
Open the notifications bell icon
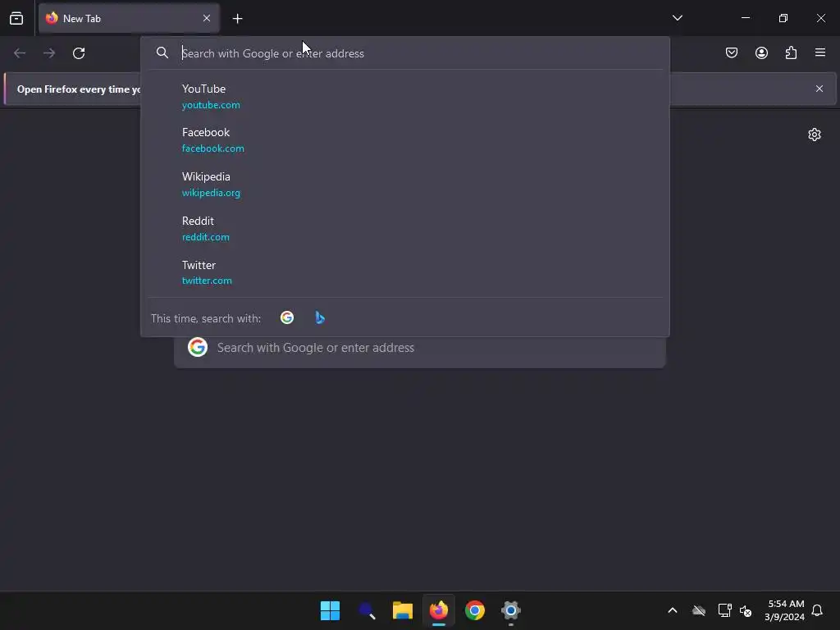(817, 610)
